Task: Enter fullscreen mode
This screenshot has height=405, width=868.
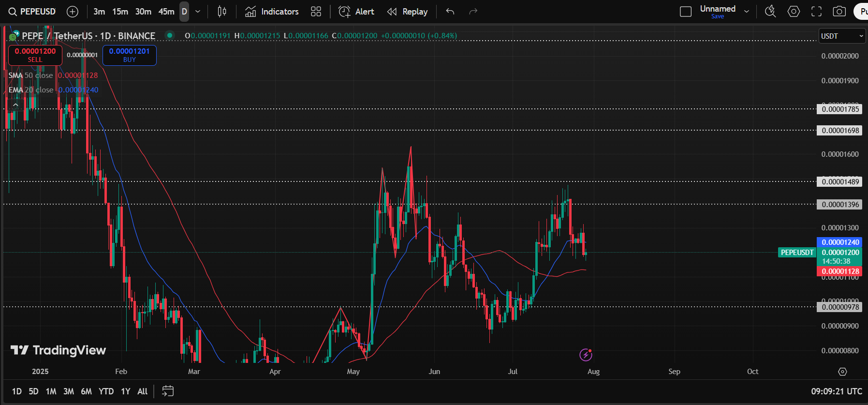Action: click(816, 12)
